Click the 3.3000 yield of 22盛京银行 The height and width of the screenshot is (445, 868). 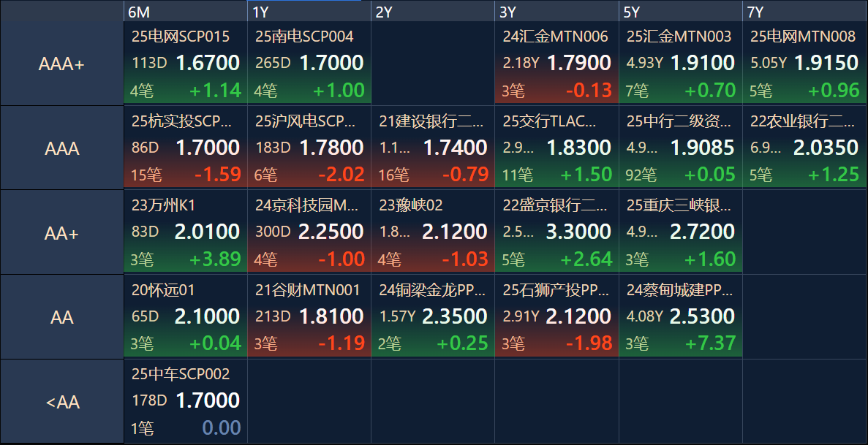(x=578, y=232)
